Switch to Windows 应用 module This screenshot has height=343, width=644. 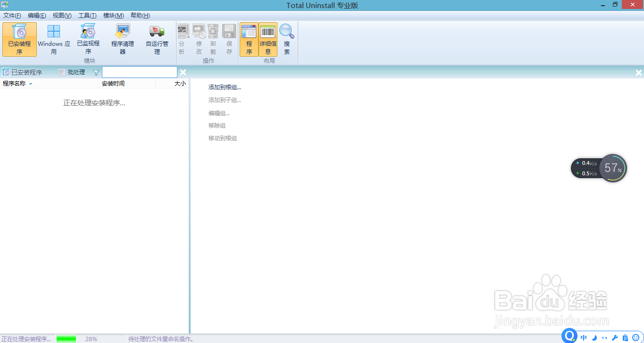tap(54, 39)
